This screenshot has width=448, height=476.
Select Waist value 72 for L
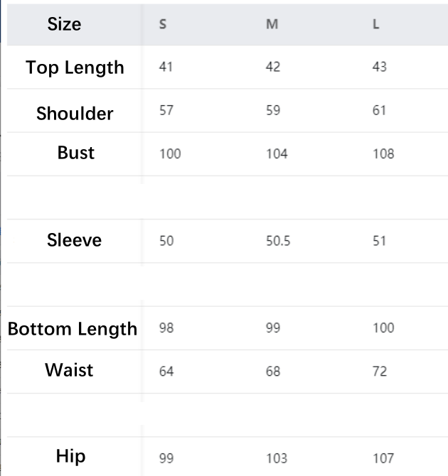click(380, 372)
